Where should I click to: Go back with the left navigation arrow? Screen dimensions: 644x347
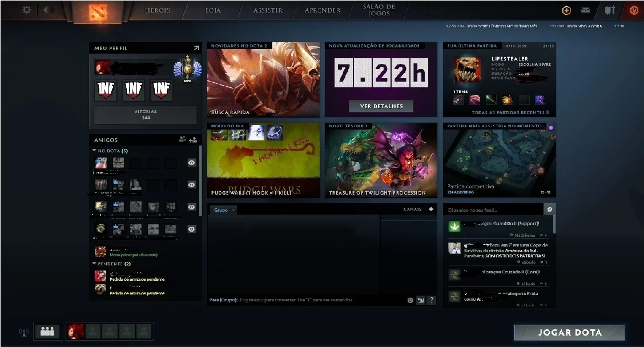click(x=45, y=10)
